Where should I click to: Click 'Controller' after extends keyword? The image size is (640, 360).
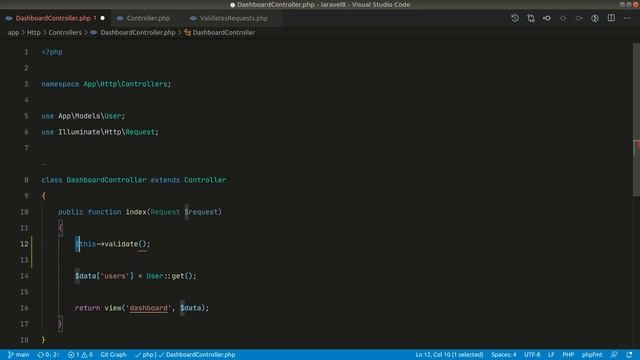tap(205, 180)
